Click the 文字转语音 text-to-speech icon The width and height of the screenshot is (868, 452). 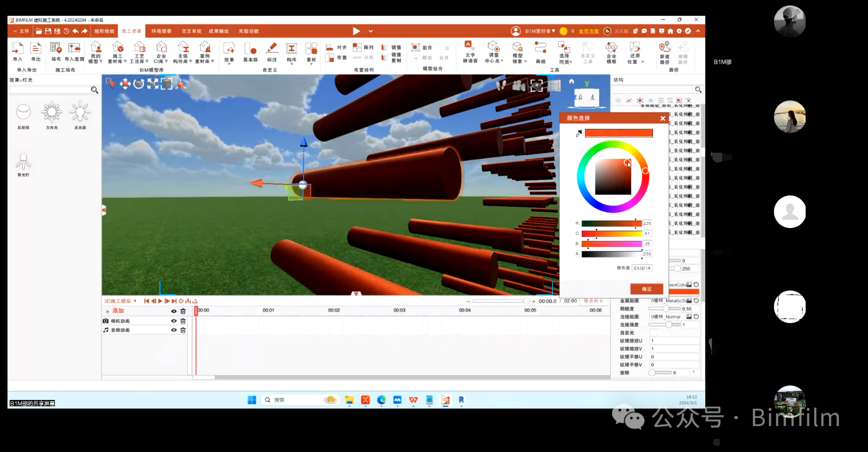[469, 52]
